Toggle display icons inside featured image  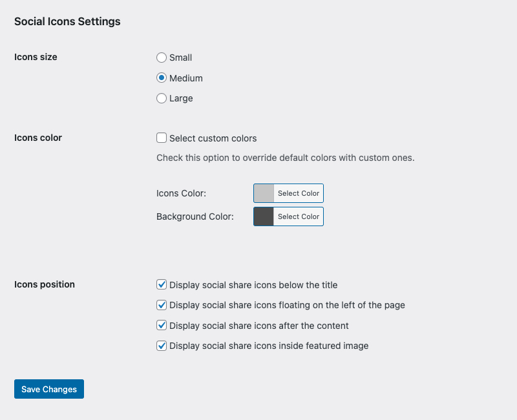click(x=162, y=346)
